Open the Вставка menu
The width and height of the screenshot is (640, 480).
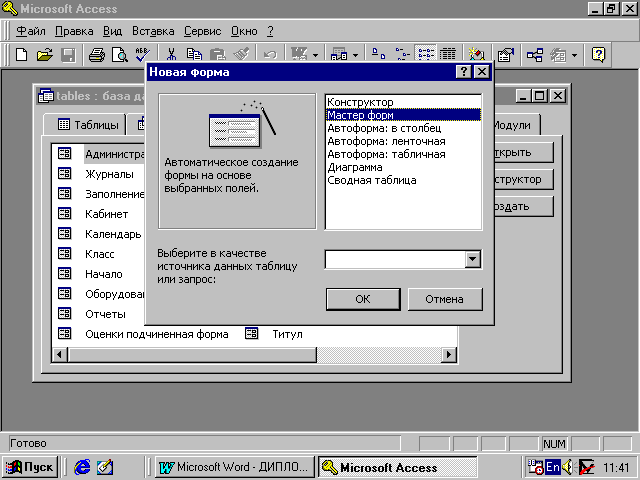(x=153, y=31)
